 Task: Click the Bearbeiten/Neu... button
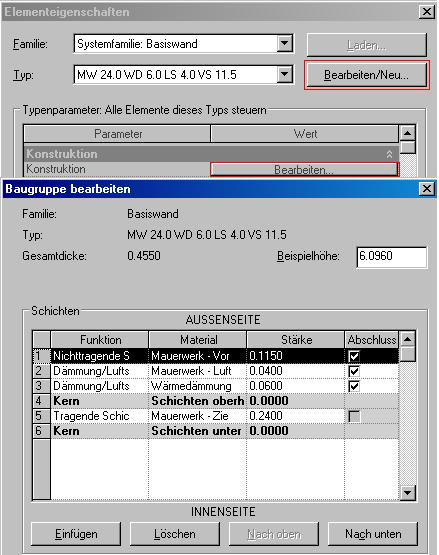pos(366,75)
